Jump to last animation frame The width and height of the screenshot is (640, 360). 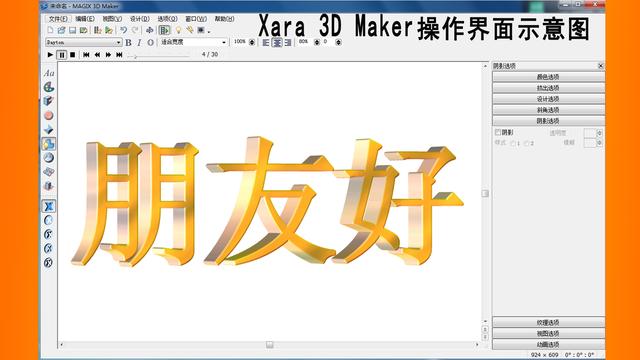click(119, 54)
